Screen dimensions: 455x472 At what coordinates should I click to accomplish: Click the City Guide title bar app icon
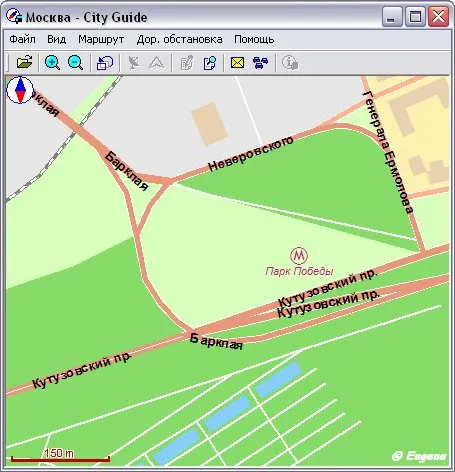(14, 16)
